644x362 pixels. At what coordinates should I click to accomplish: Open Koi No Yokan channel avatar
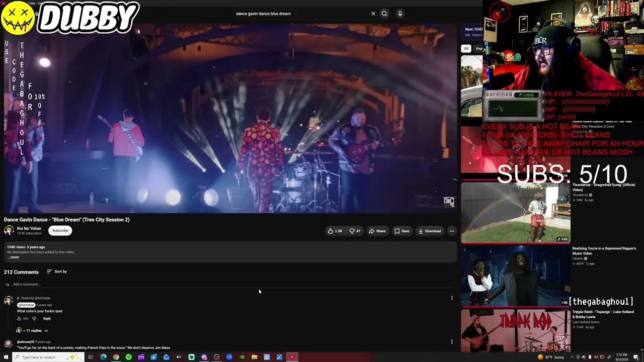coord(9,230)
